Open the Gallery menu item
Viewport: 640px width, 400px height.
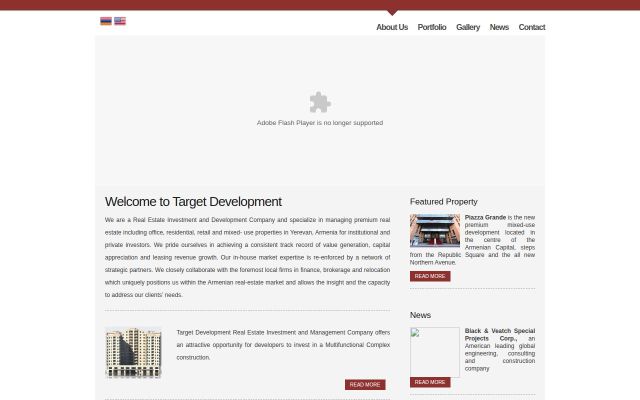pos(468,27)
